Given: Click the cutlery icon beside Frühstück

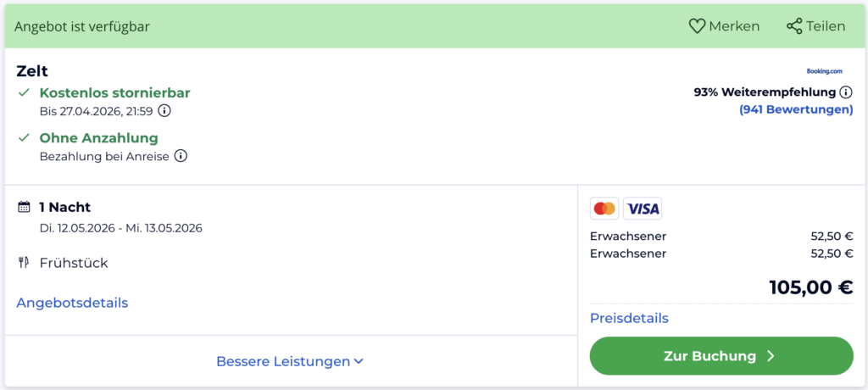Looking at the screenshot, I should [24, 263].
